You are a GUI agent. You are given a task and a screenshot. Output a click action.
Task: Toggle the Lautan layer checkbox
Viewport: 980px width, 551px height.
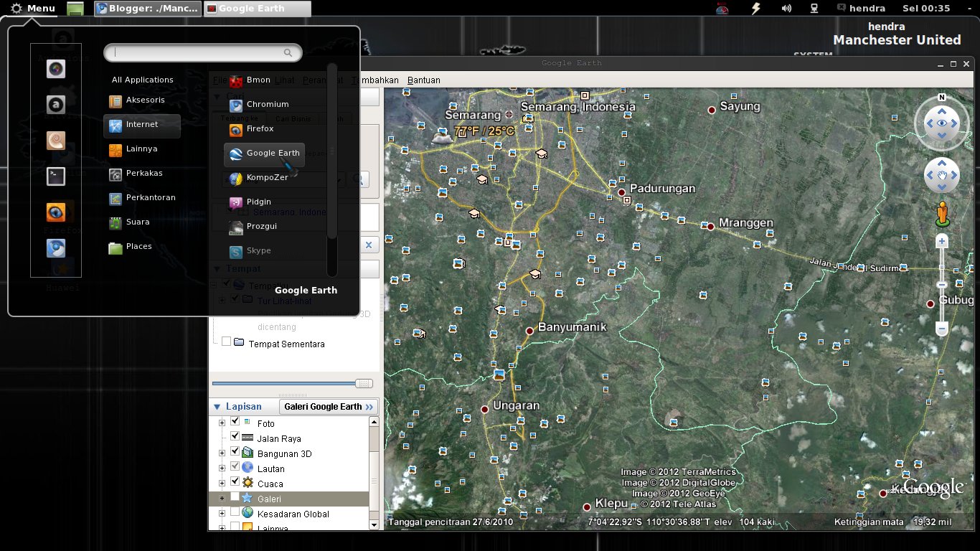(235, 466)
